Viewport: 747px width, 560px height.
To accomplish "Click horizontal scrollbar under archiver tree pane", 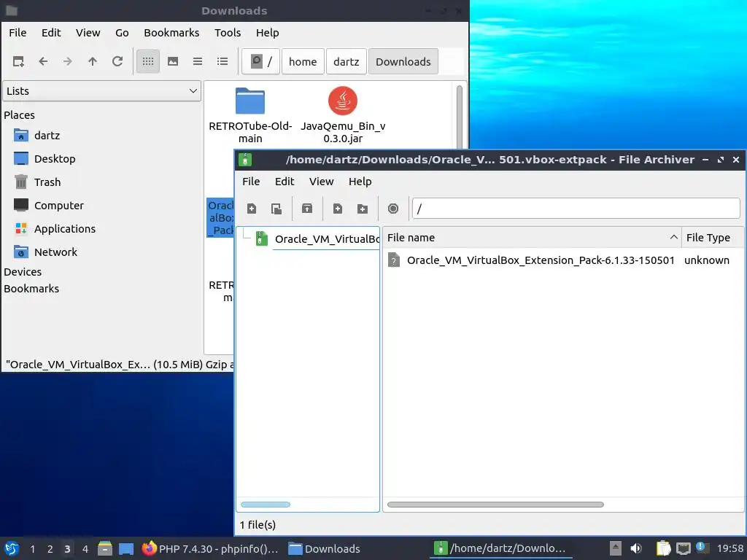I will 266,505.
